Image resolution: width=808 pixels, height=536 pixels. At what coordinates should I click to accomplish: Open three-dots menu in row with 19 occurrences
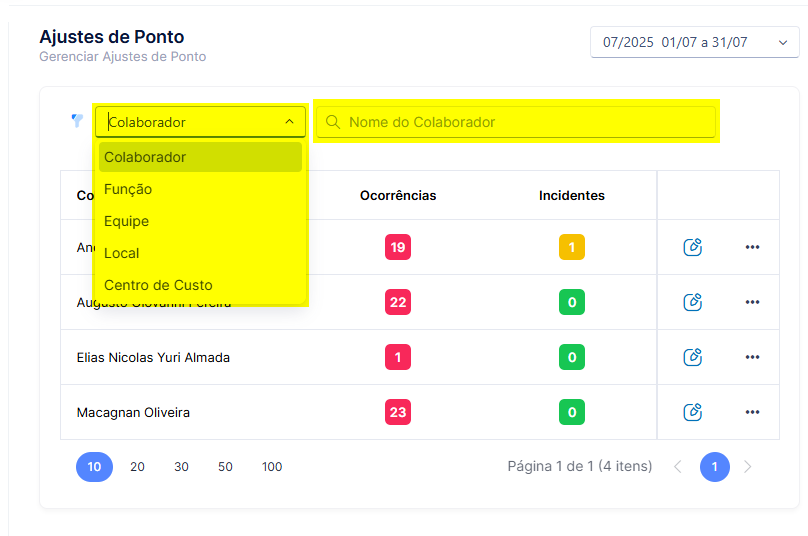click(752, 247)
